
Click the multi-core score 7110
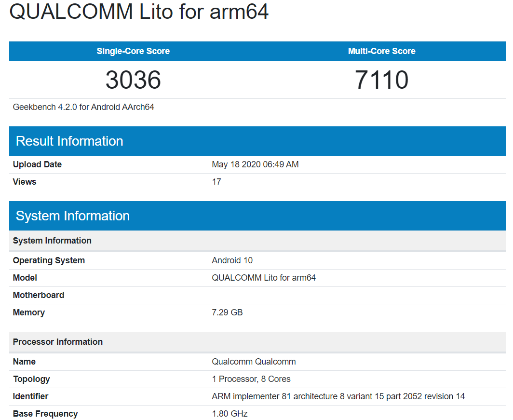coord(382,81)
